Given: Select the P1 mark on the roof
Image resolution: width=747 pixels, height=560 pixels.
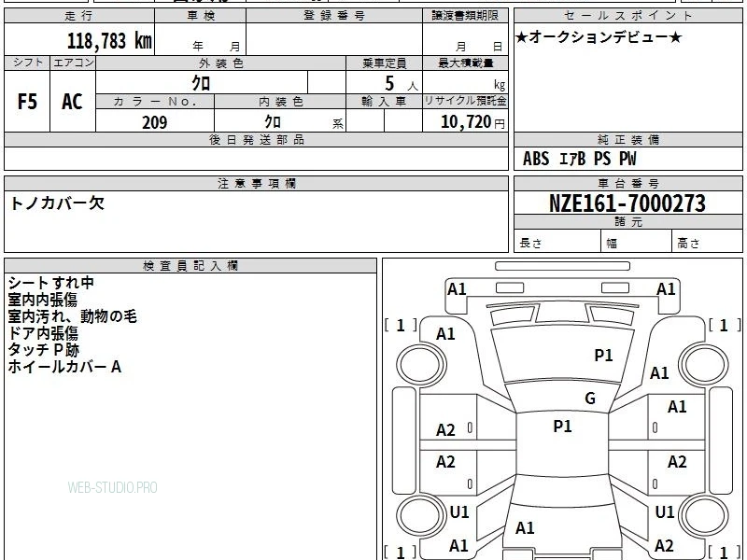Looking at the screenshot, I should [x=562, y=427].
